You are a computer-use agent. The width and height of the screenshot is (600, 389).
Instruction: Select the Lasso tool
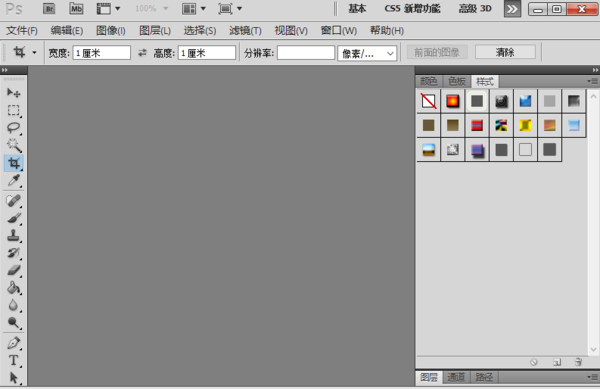point(14,128)
